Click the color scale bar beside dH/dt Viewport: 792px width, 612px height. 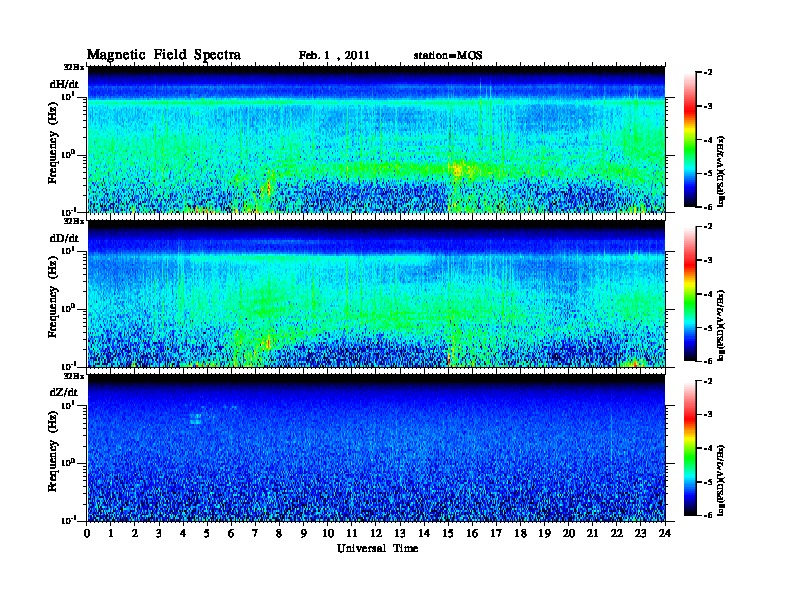690,139
